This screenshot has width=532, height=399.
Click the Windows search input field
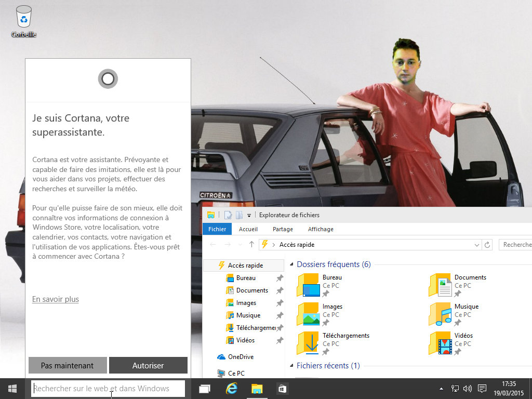click(x=108, y=388)
